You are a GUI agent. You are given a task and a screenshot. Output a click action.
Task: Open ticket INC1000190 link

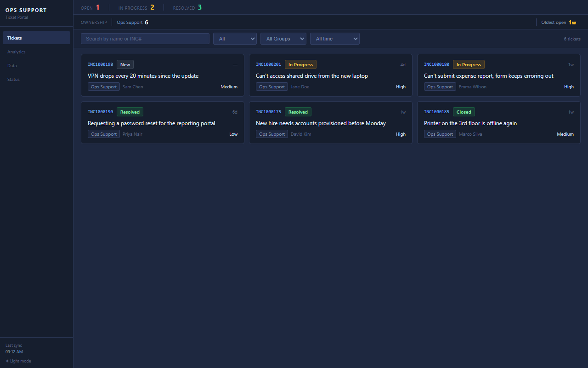(x=100, y=112)
